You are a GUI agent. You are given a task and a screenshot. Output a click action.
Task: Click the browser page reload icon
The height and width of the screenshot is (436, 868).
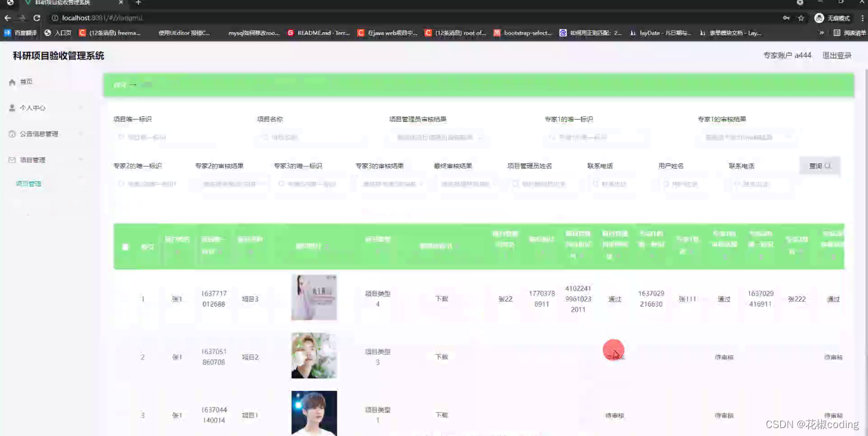(x=38, y=18)
